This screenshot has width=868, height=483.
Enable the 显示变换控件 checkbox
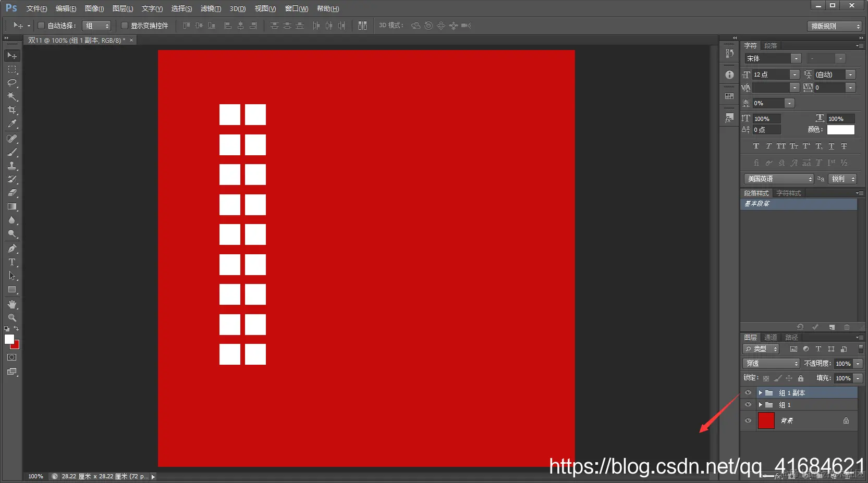coord(125,26)
